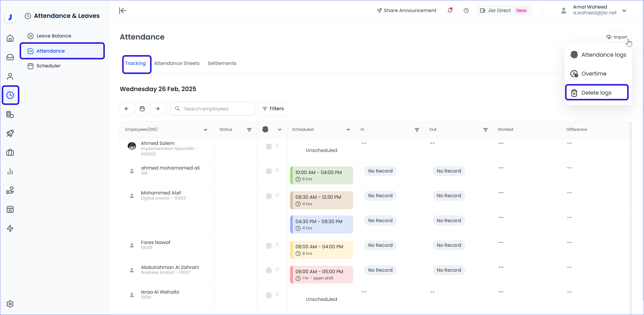Open the inbox icon in sidebar
The height and width of the screenshot is (315, 644).
tap(10, 57)
